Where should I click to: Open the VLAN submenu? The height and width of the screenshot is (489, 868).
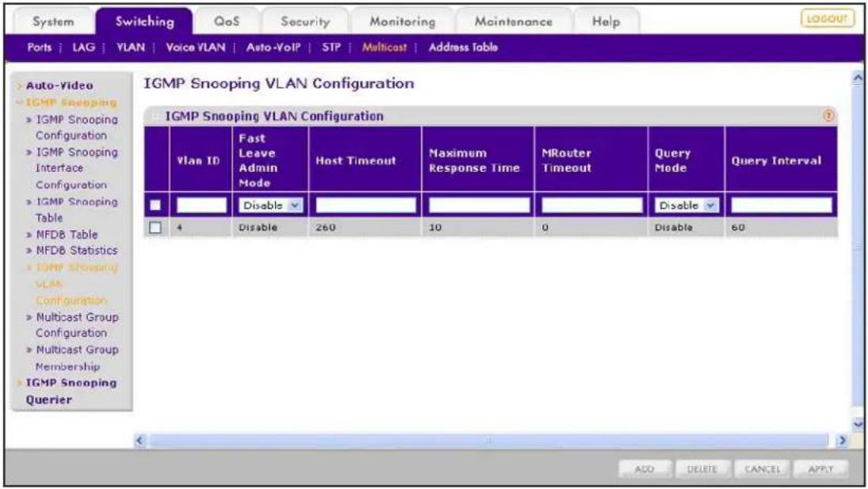pos(131,48)
